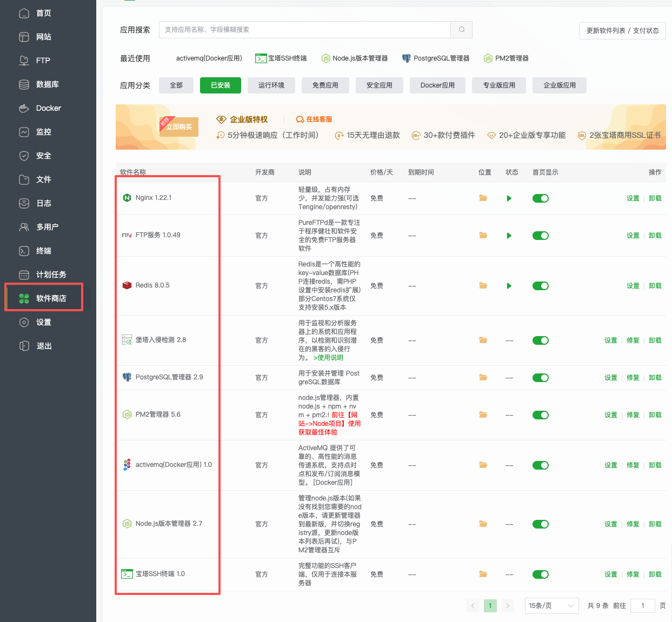Open 设置 for 宝塔SSH终端 1.0
The image size is (672, 622).
611,574
